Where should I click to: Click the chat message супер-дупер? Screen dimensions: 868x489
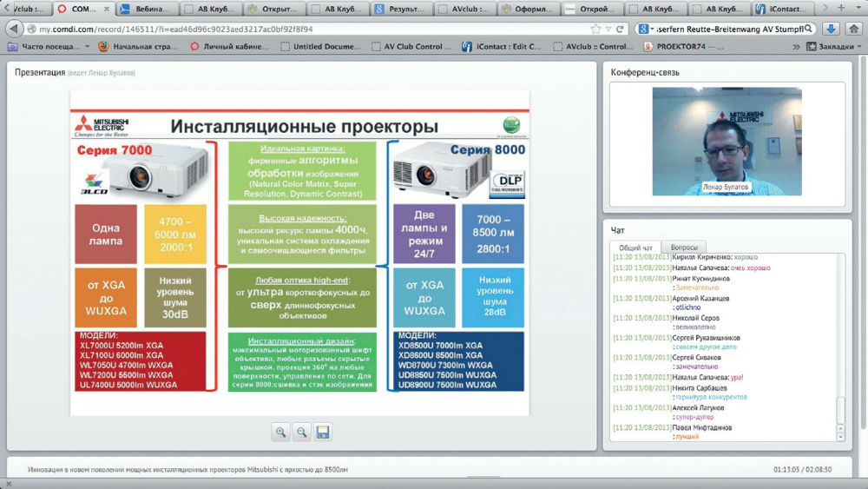694,416
